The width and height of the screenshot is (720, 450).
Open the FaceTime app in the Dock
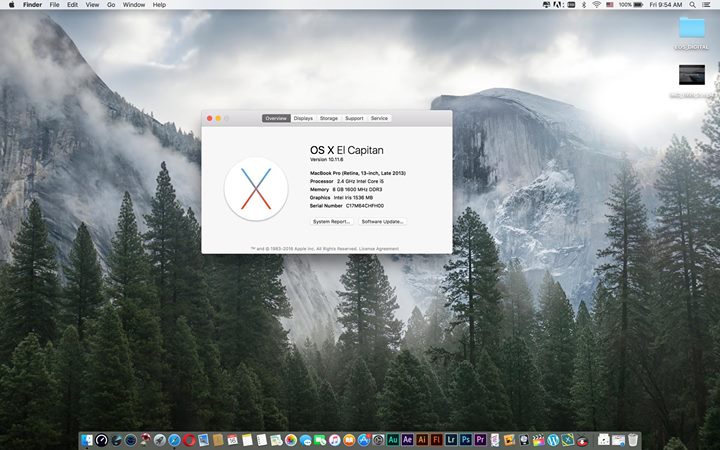point(320,440)
